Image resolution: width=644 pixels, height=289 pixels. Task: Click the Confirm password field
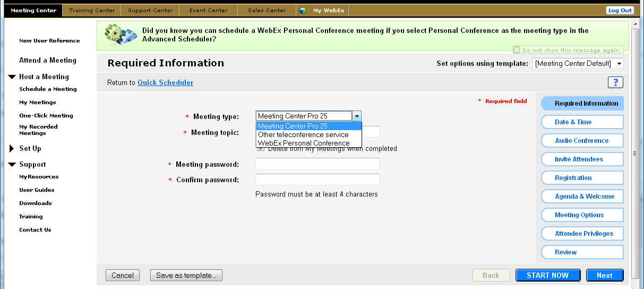(x=317, y=180)
